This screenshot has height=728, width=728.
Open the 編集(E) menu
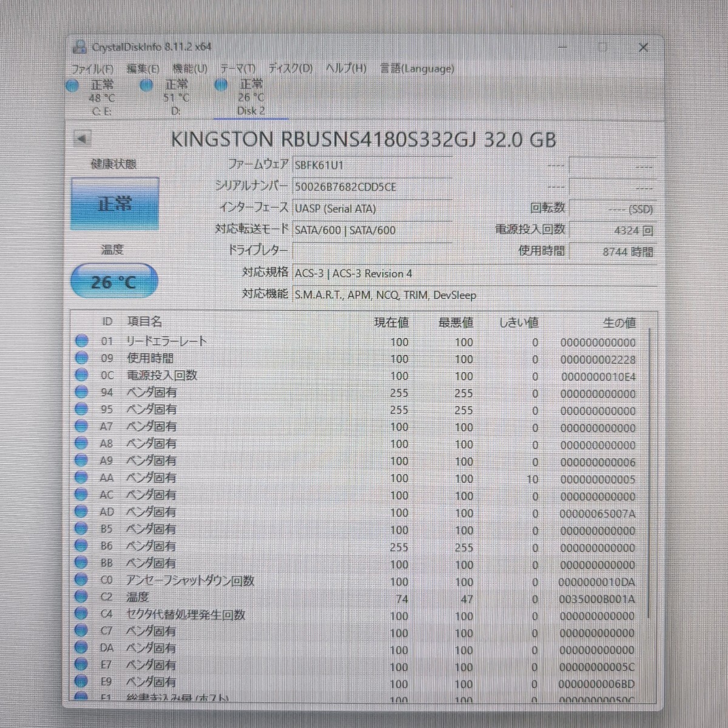tap(143, 69)
